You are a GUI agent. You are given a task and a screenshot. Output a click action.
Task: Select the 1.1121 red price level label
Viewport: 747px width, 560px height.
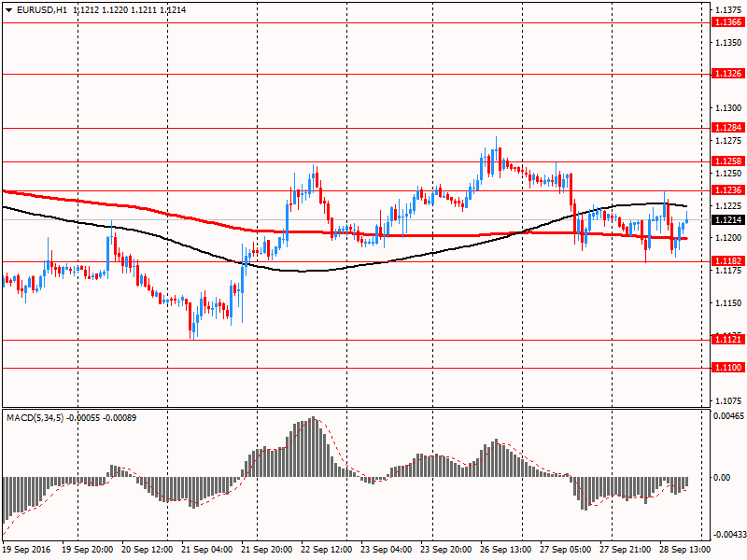(x=727, y=340)
